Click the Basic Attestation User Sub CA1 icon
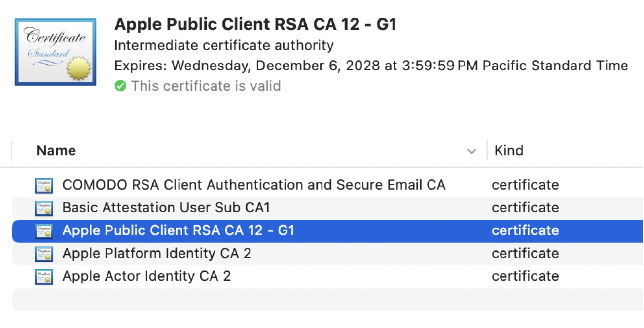Screen dimensions: 644x328 [44, 208]
